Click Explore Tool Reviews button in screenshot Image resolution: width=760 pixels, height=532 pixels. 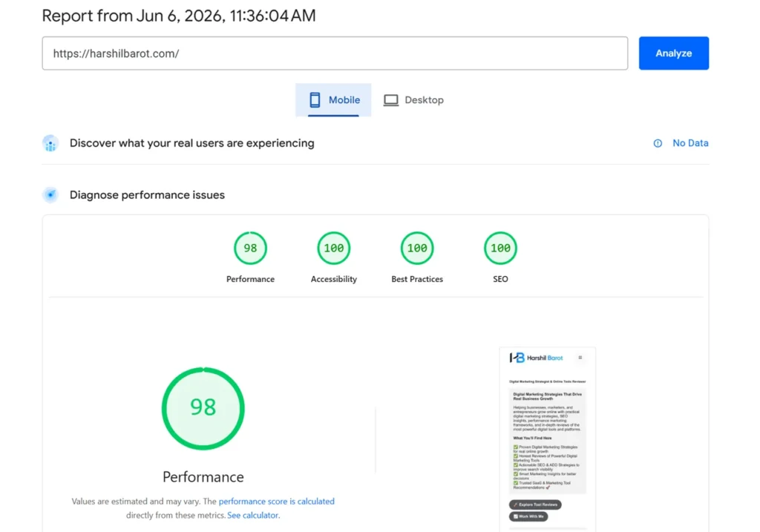(535, 505)
